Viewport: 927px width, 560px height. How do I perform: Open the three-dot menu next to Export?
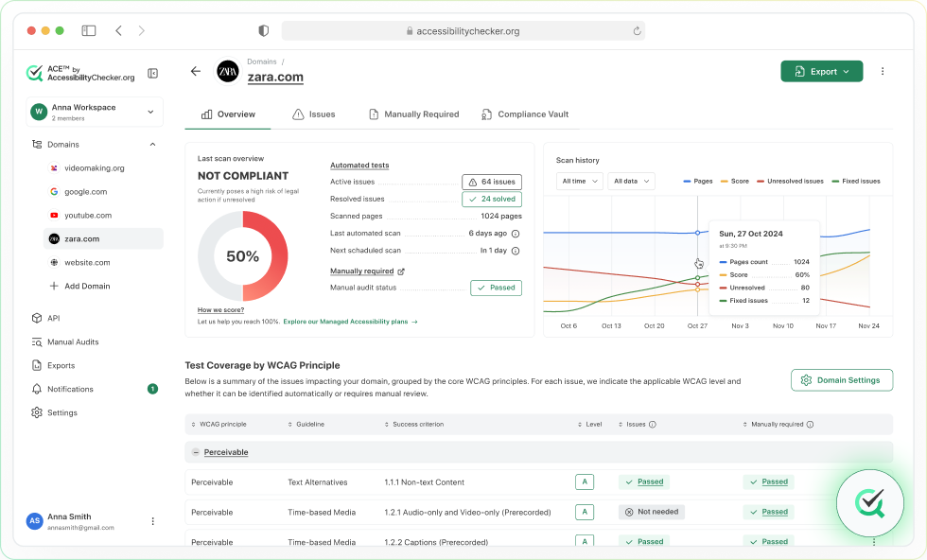pos(882,72)
